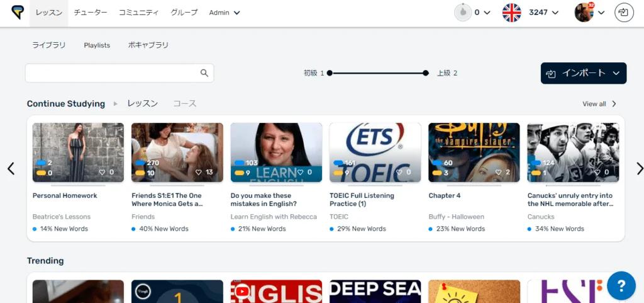Image resolution: width=644 pixels, height=303 pixels.
Task: Click the next carousel arrow on right
Action: click(x=640, y=168)
